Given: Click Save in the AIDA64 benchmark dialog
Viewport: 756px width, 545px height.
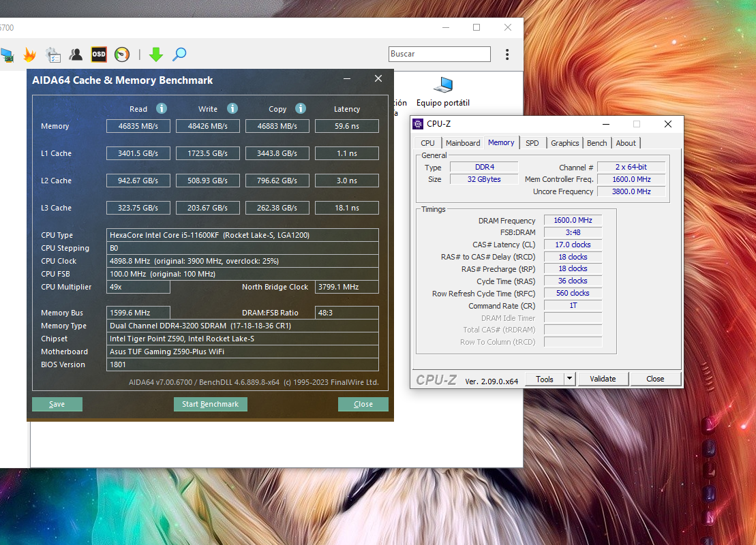Looking at the screenshot, I should click(57, 404).
